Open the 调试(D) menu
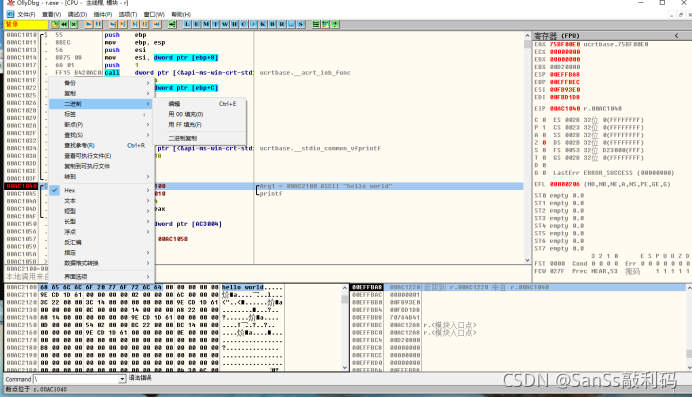 pyautogui.click(x=77, y=15)
